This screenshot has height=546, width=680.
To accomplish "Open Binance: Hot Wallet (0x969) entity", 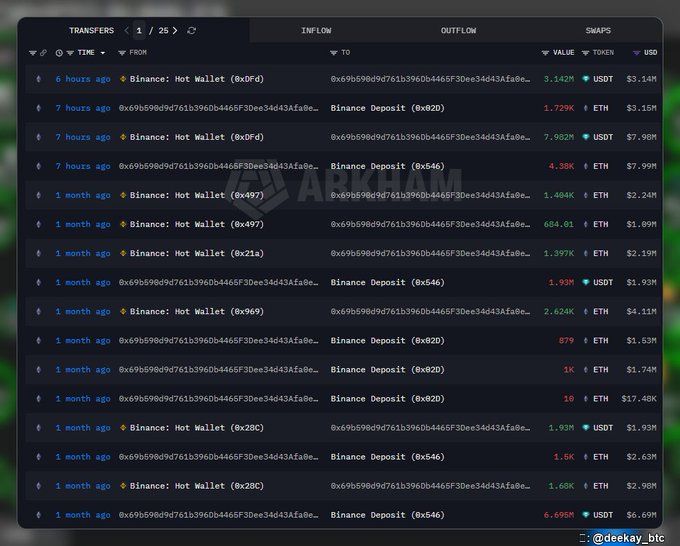I will [197, 311].
